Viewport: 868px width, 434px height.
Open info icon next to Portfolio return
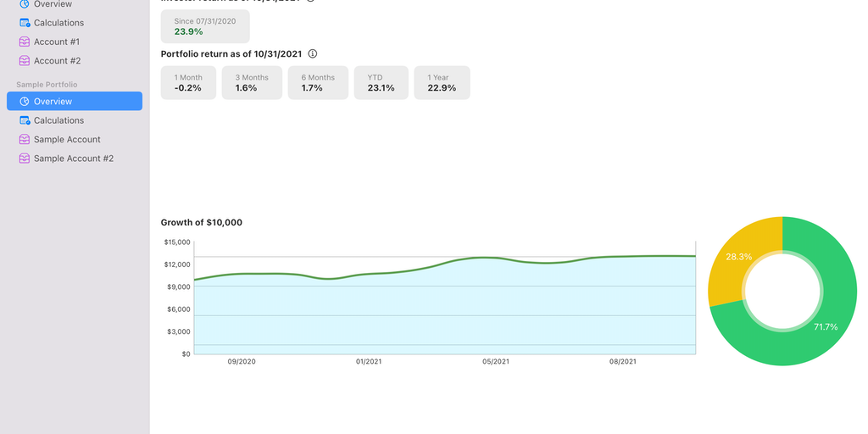point(312,53)
